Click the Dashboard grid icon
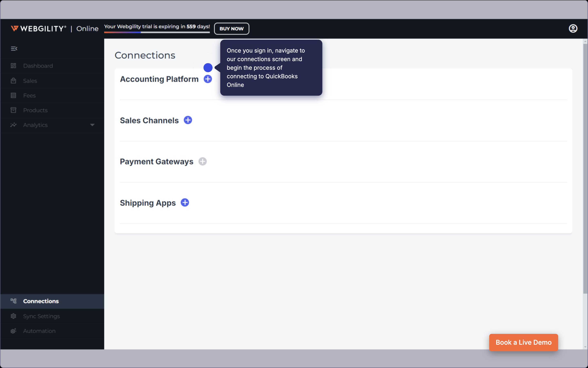Screen dimensions: 588x368 [x=13, y=66]
